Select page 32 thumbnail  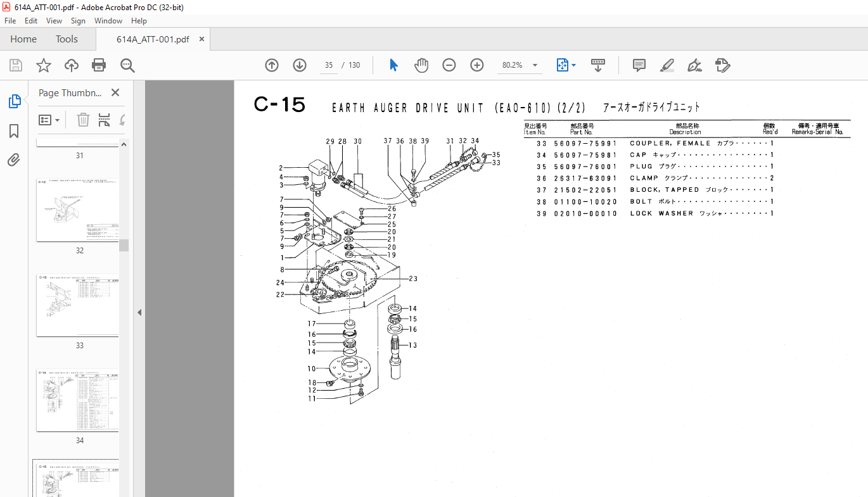click(x=77, y=210)
